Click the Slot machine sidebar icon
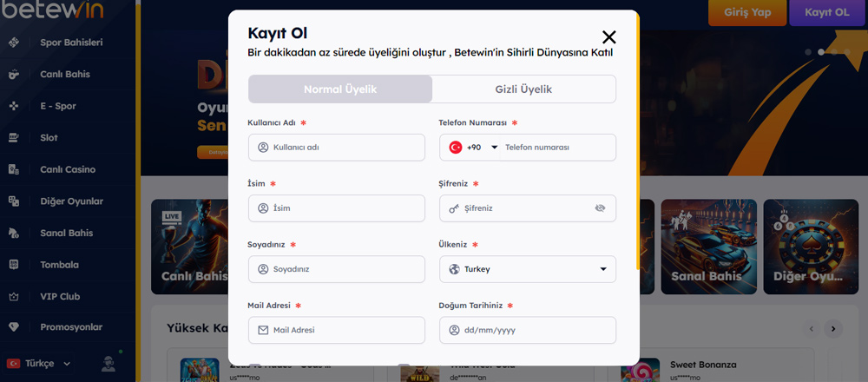868x382 pixels. tap(14, 138)
